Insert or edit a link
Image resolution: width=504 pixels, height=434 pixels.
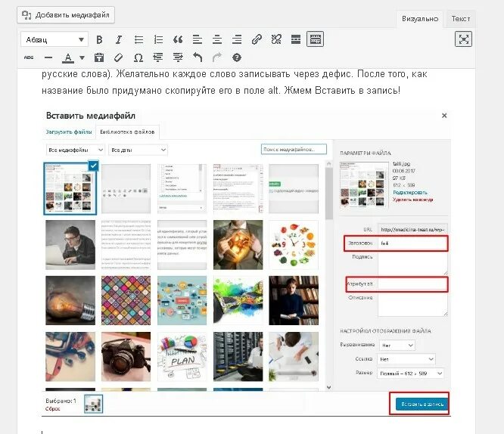click(257, 39)
